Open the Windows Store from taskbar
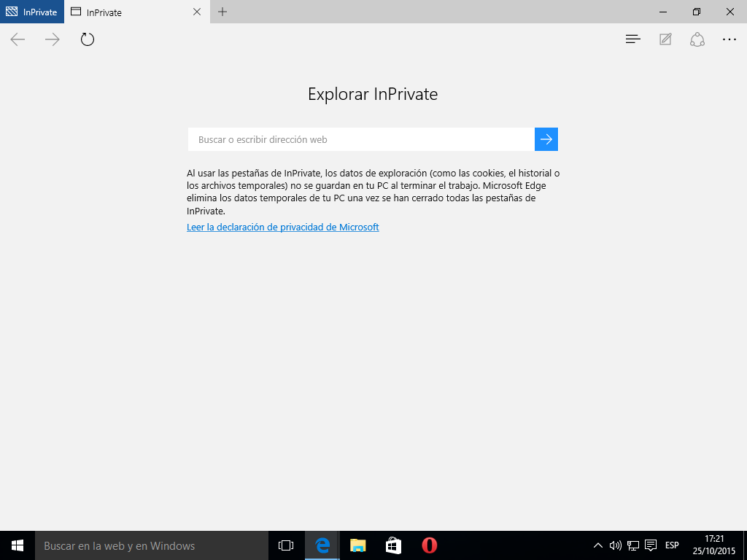This screenshot has height=560, width=747. 393,545
